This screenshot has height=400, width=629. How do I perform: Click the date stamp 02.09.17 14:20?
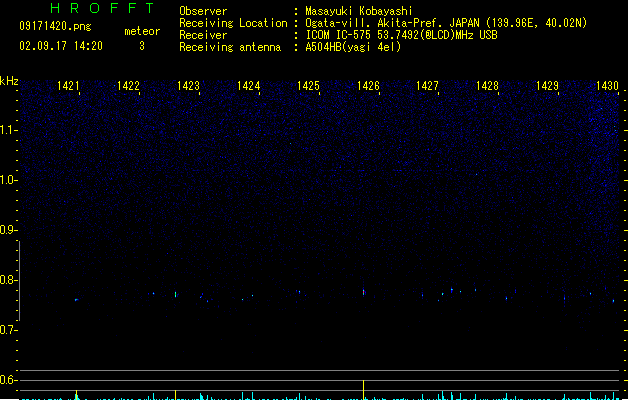(x=61, y=46)
